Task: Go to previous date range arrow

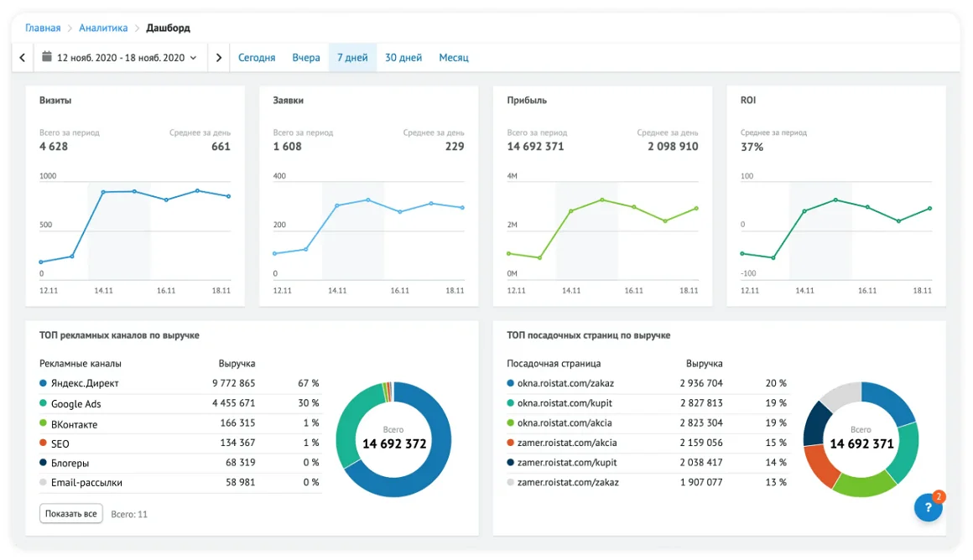Action: [x=23, y=58]
